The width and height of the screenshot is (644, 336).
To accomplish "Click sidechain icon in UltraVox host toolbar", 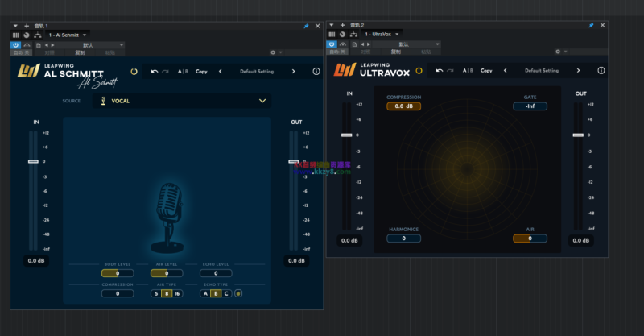I will 343,44.
